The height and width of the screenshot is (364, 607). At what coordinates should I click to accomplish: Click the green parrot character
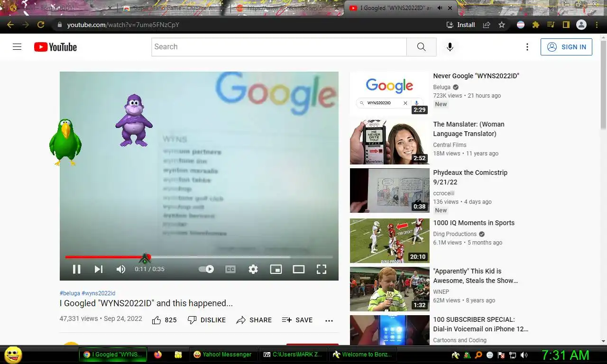65,142
